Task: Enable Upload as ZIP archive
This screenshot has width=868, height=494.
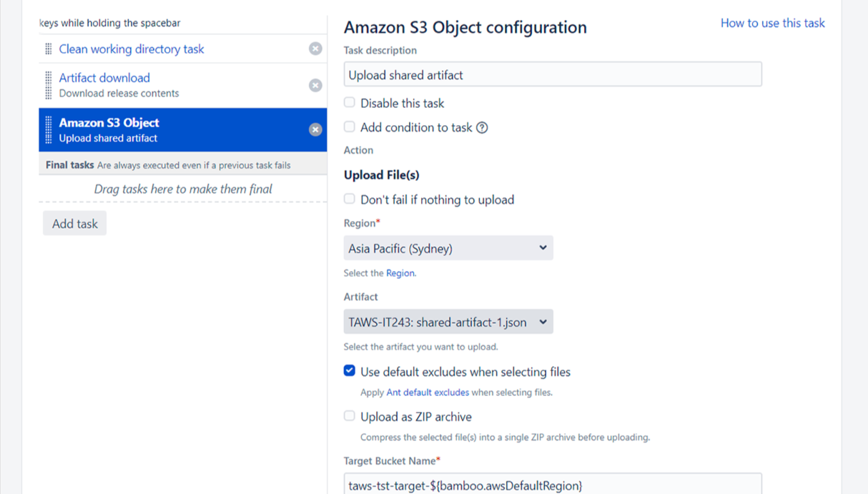Action: (x=350, y=416)
